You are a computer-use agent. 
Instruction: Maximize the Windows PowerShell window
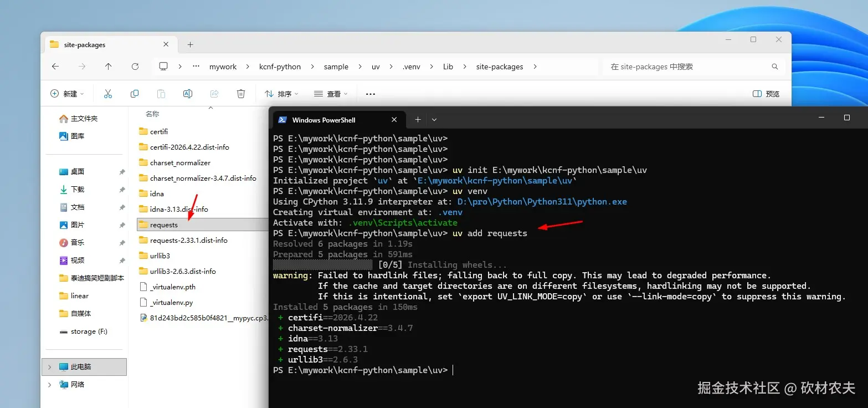click(846, 118)
